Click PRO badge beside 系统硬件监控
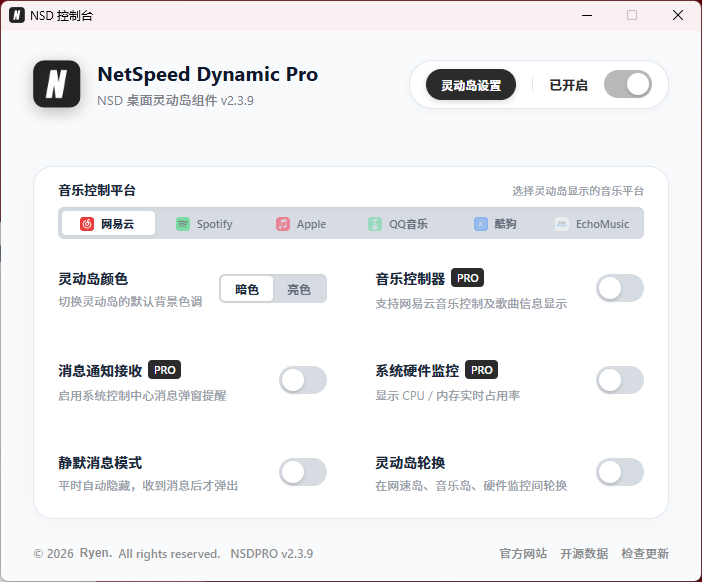 coord(481,370)
